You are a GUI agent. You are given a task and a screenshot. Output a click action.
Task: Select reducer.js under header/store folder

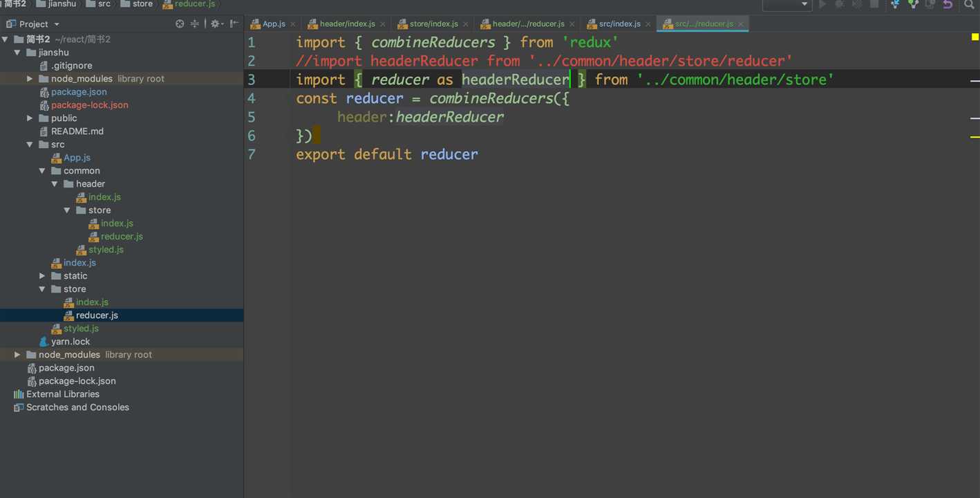[122, 237]
